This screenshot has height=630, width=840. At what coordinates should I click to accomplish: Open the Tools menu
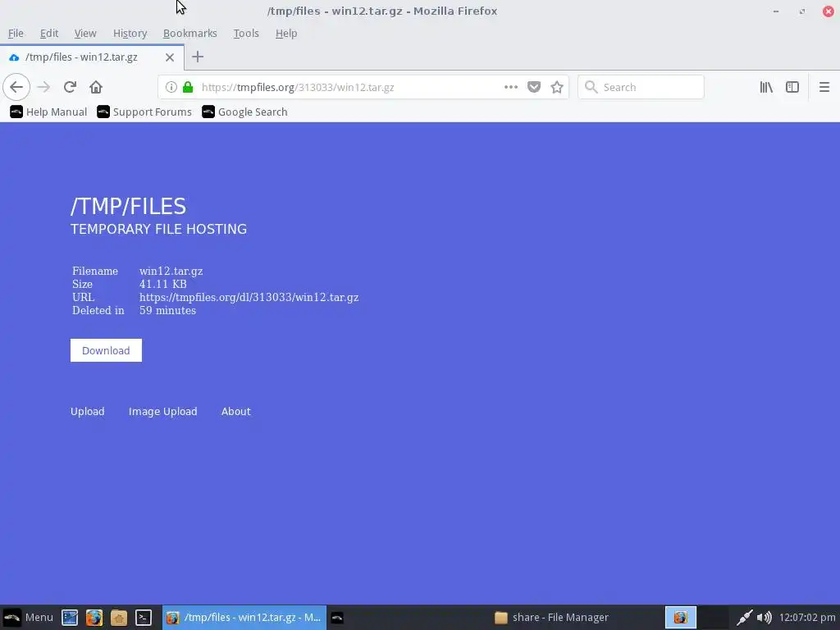coord(246,33)
